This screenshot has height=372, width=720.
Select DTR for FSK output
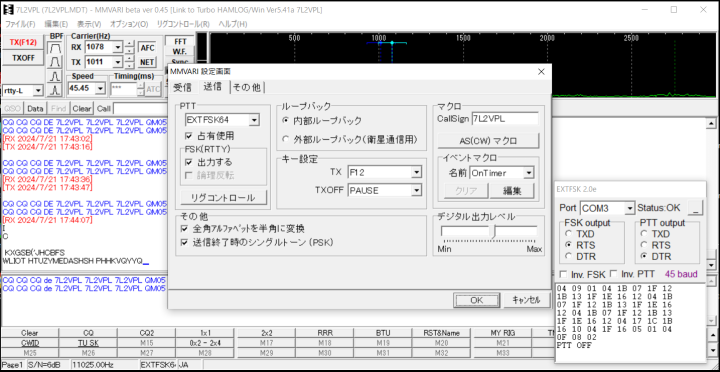coord(568,256)
